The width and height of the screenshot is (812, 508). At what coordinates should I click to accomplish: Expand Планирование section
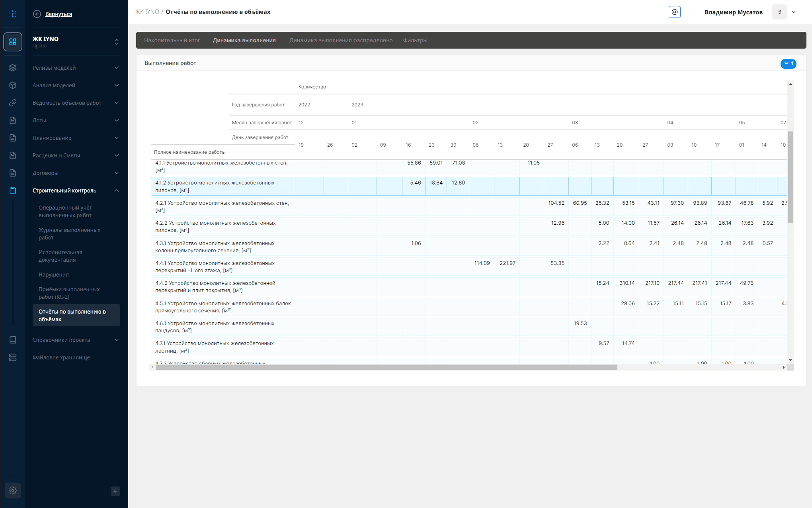tap(117, 138)
